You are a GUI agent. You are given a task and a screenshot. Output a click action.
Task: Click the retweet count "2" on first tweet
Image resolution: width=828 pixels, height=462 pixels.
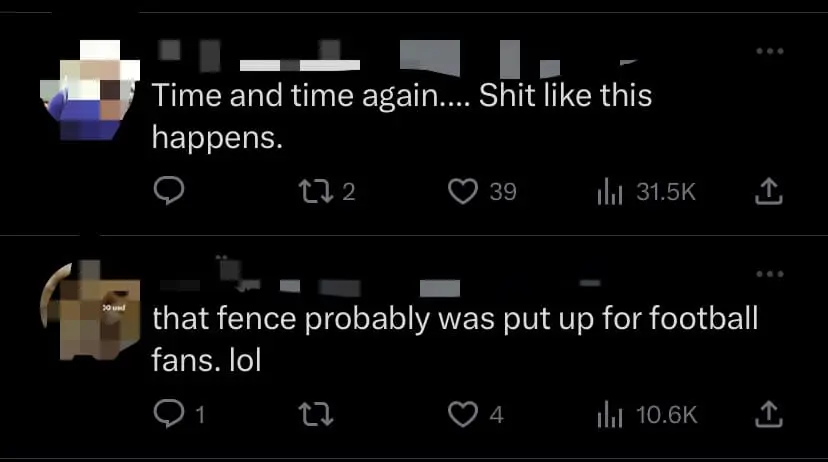pyautogui.click(x=348, y=191)
